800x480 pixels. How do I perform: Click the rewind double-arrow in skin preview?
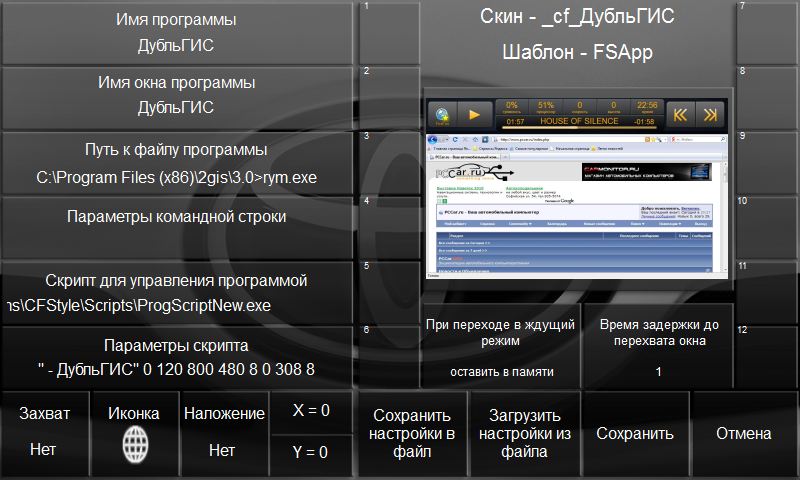680,114
